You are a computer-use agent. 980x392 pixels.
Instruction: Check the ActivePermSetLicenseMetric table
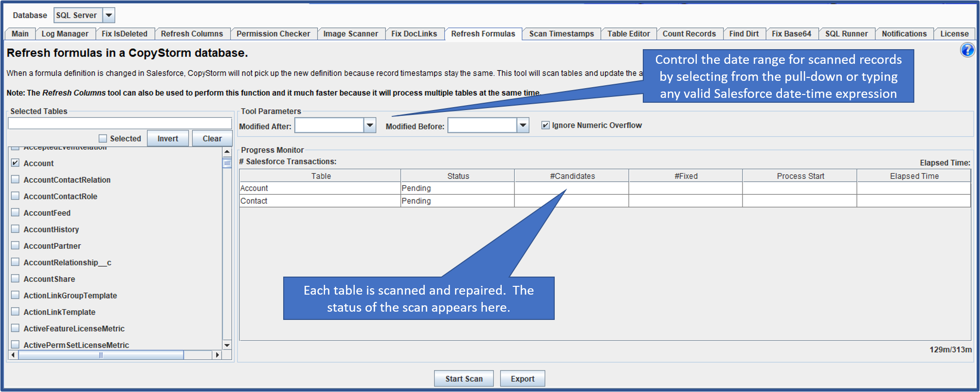coord(15,345)
